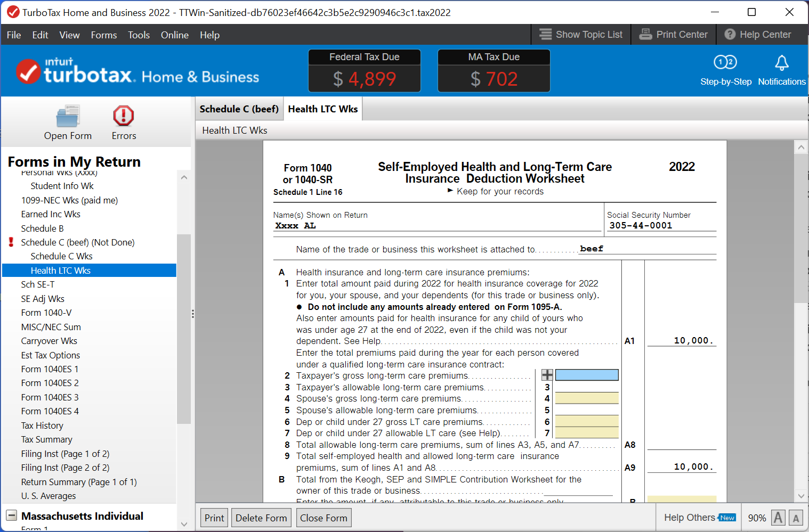Open the Help Center

click(757, 35)
